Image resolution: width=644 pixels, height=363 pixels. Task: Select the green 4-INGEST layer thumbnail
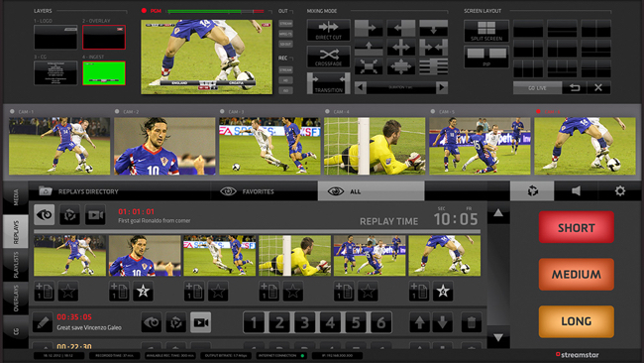click(x=104, y=73)
